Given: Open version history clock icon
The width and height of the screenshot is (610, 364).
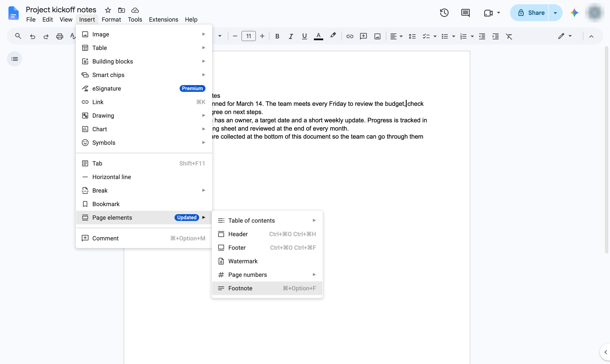Looking at the screenshot, I should [x=444, y=13].
